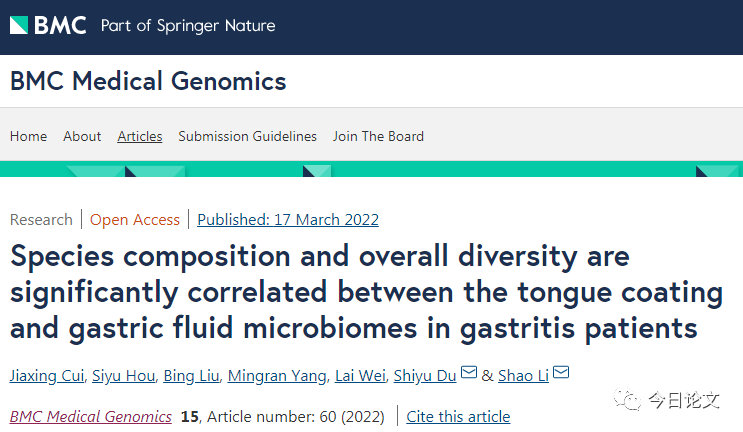Click author name Mingran Yang
This screenshot has height=432, width=743.
coord(277,376)
